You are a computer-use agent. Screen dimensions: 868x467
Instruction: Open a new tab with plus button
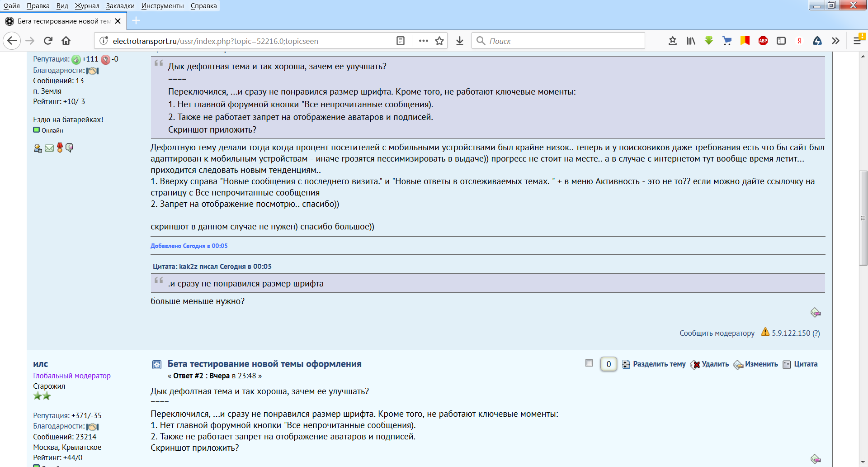point(136,21)
